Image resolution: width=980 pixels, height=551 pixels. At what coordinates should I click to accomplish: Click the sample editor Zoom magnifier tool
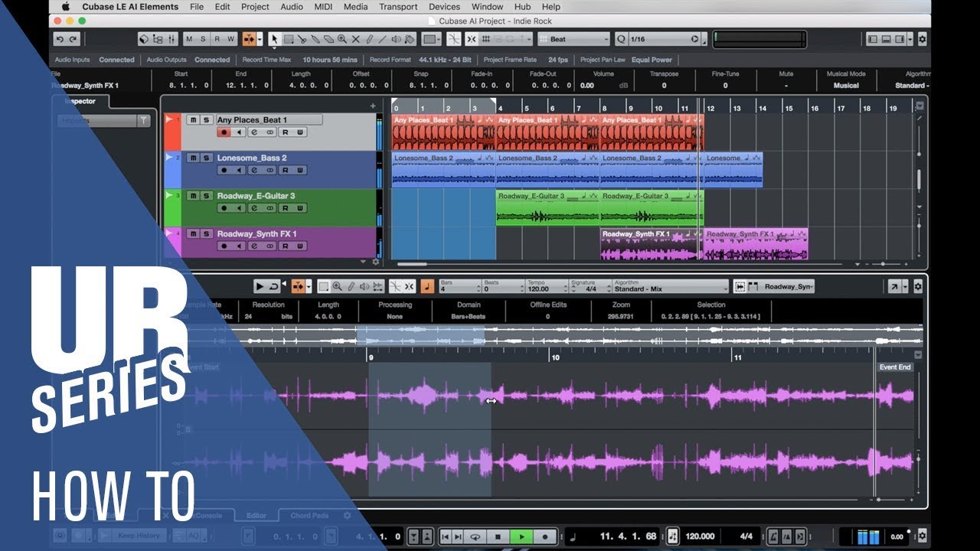[338, 286]
